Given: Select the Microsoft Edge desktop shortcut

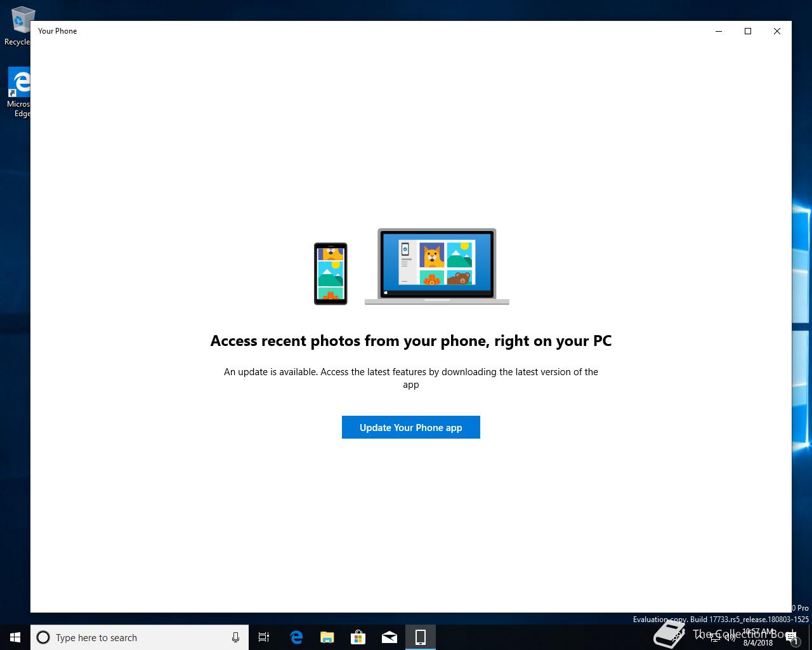Looking at the screenshot, I should (19, 93).
